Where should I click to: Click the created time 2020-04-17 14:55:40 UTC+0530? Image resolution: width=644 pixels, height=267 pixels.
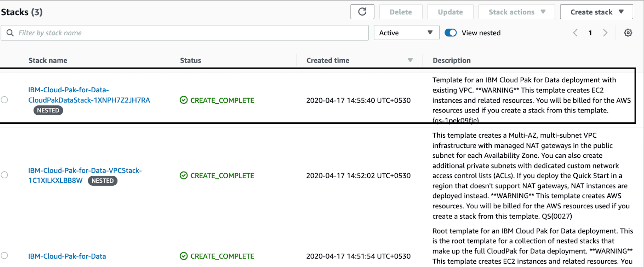(x=358, y=100)
